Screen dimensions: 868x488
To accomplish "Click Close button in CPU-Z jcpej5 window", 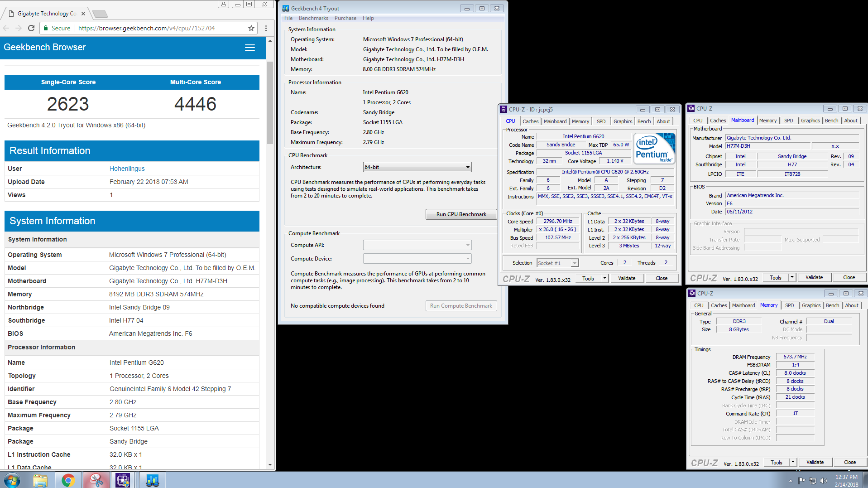I will pyautogui.click(x=662, y=278).
